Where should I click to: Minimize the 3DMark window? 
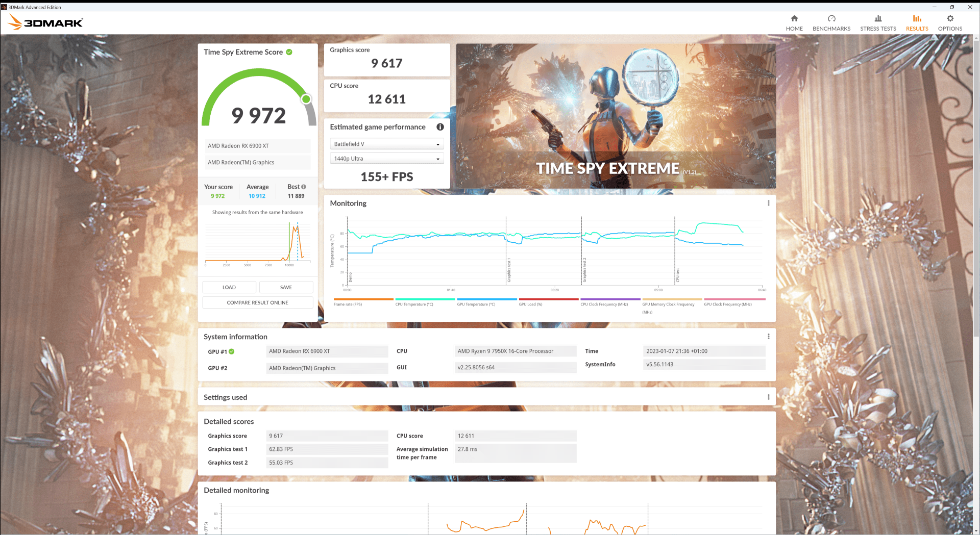[934, 7]
